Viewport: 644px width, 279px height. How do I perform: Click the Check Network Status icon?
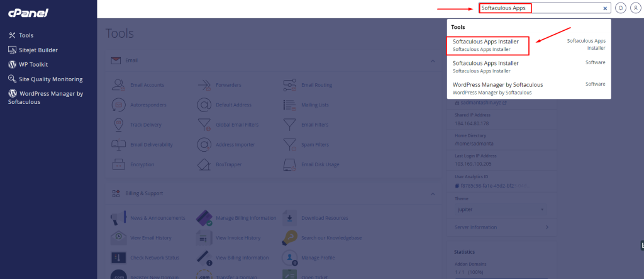click(x=118, y=258)
